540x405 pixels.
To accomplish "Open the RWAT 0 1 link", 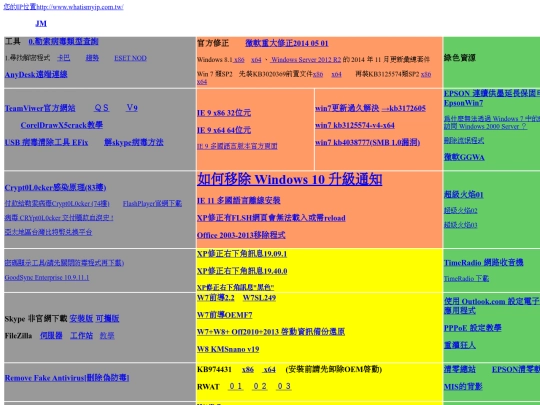I will 236,386.
